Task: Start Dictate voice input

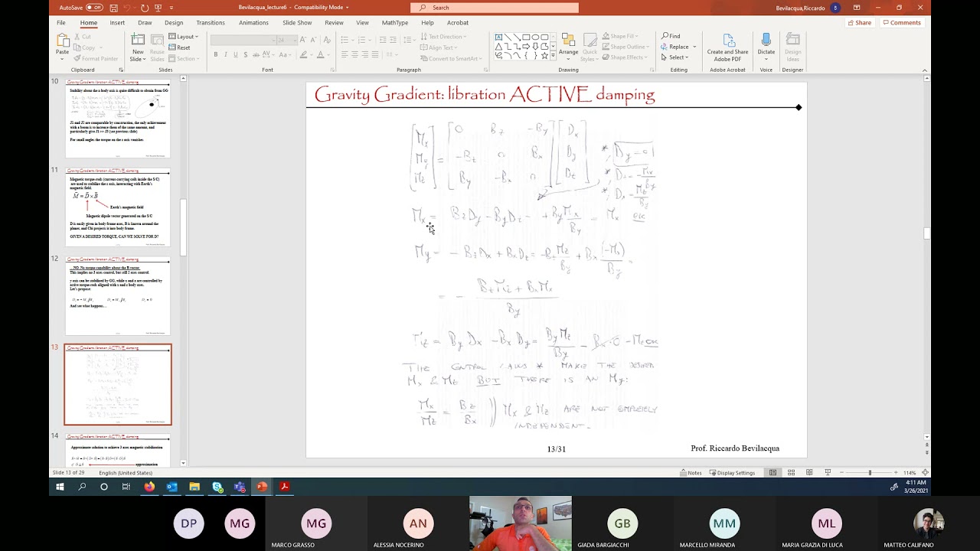Action: pos(766,47)
